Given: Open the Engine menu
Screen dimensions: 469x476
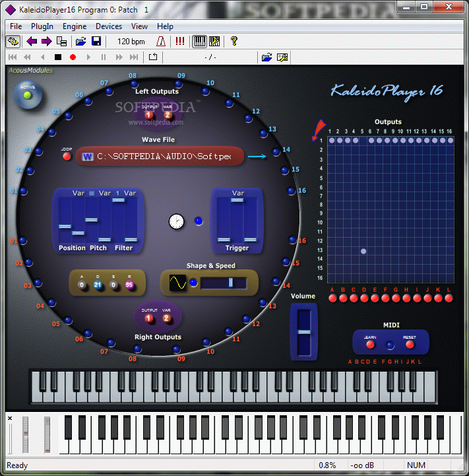Looking at the screenshot, I should (x=75, y=26).
